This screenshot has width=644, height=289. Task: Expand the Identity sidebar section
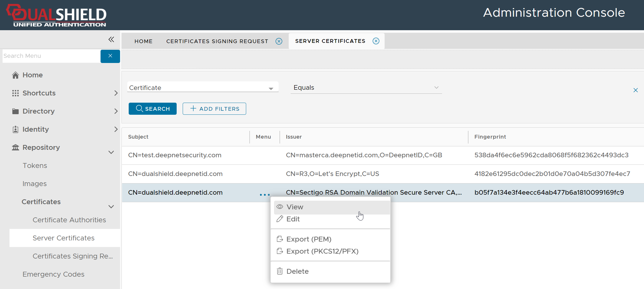coord(116,129)
